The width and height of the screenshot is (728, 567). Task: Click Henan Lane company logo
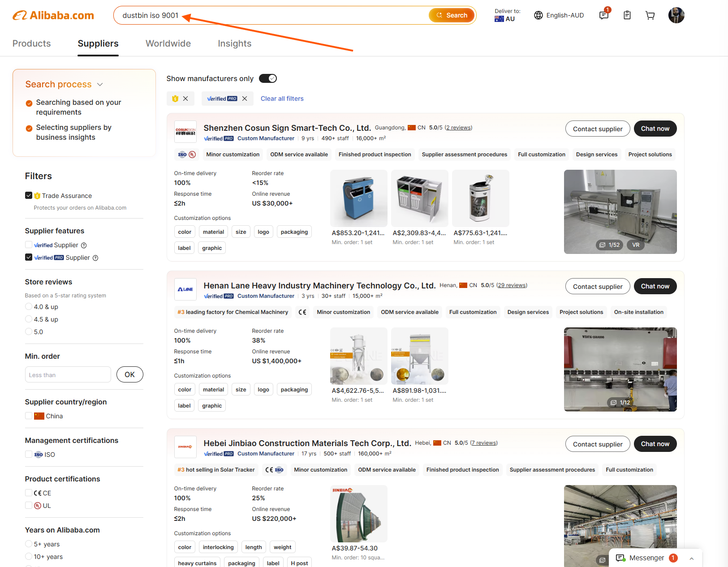pyautogui.click(x=185, y=289)
